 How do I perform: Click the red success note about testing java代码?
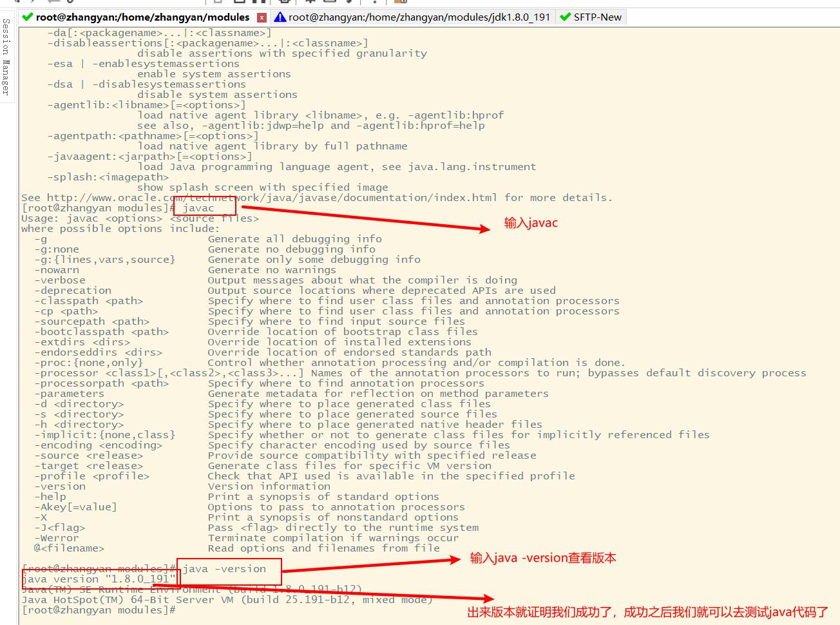647,612
